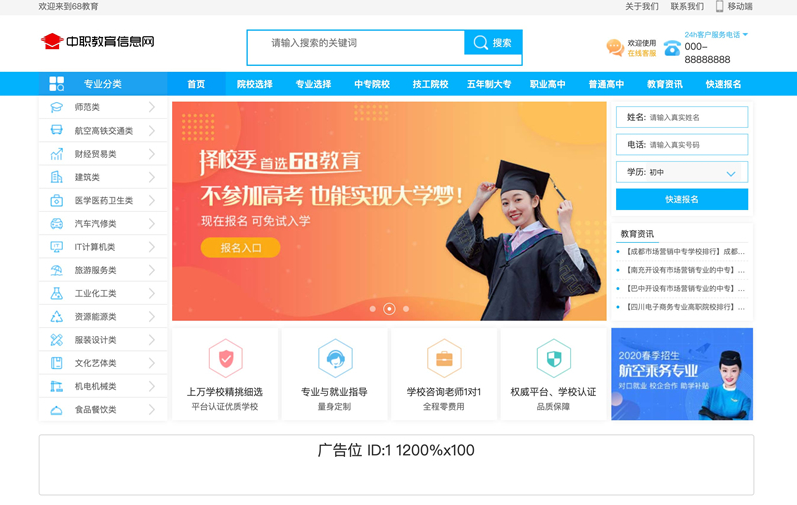
Task: Select the first banner carousel dot
Action: (x=373, y=308)
